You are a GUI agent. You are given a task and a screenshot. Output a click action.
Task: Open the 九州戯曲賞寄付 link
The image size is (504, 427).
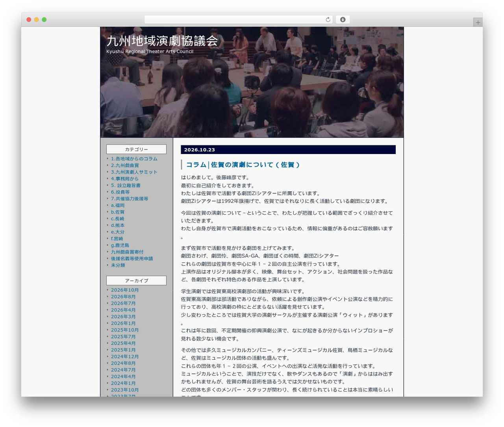(127, 252)
